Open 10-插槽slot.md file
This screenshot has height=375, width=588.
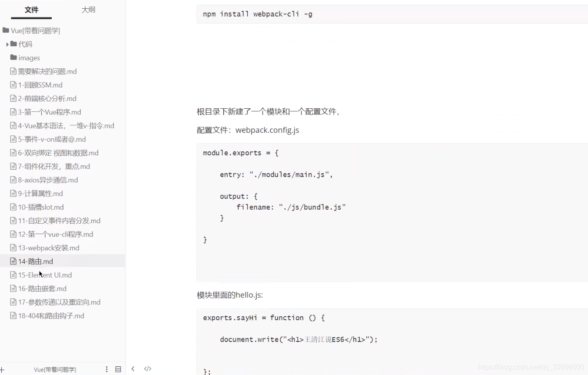tap(41, 207)
